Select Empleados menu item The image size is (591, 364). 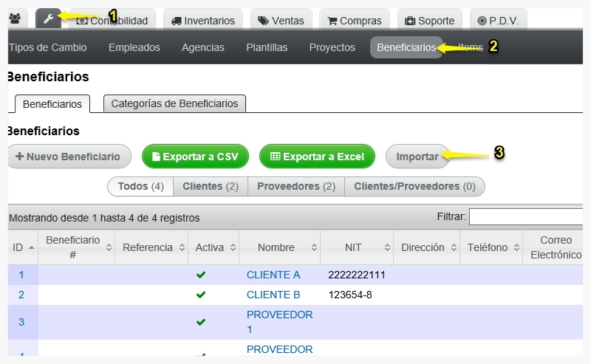(x=134, y=47)
